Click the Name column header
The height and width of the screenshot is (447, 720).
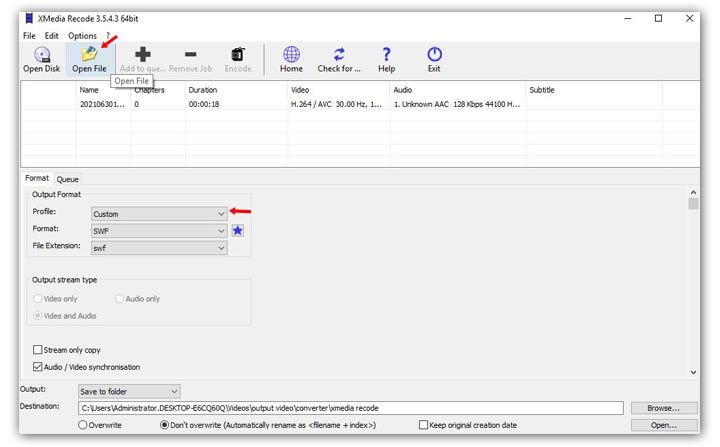click(x=89, y=90)
